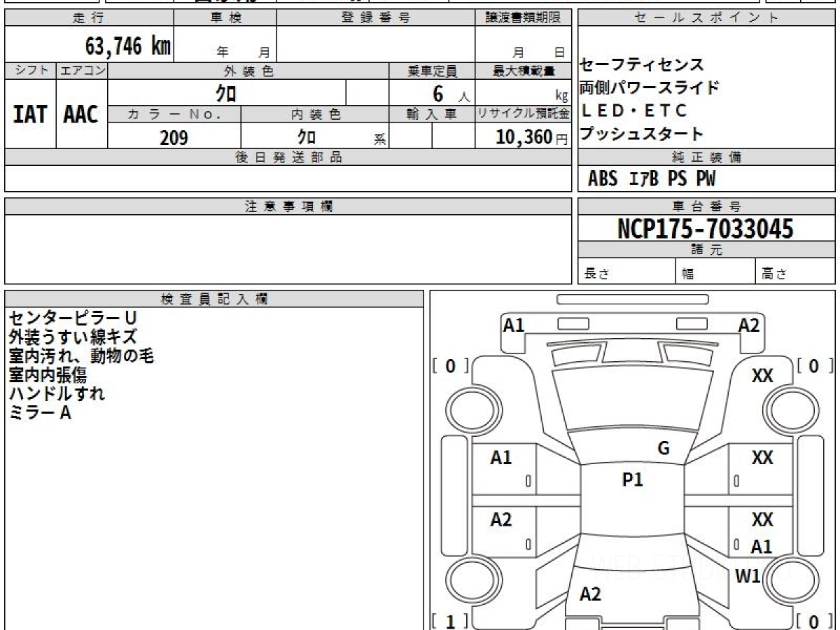Click the カラーNo. header
Image resolution: width=840 pixels, height=630 pixels.
pyautogui.click(x=174, y=114)
